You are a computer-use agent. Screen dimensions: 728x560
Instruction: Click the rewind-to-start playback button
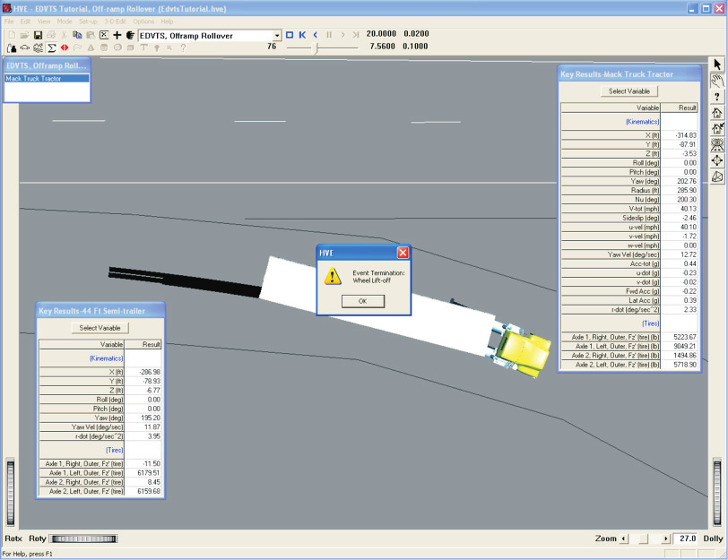303,35
